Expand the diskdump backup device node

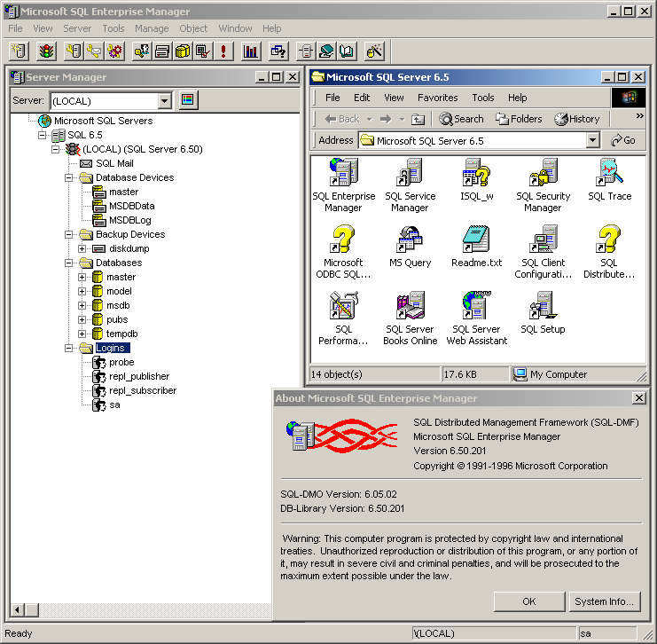[82, 248]
